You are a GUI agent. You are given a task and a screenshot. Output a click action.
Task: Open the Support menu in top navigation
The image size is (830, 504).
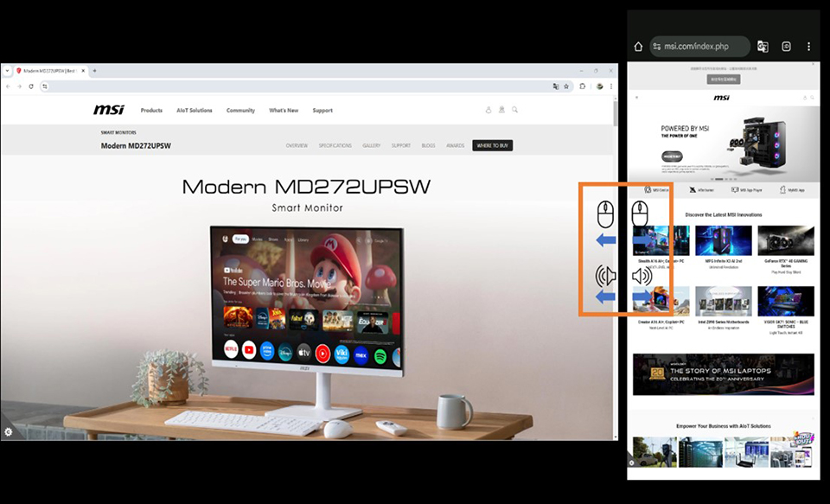pyautogui.click(x=322, y=111)
